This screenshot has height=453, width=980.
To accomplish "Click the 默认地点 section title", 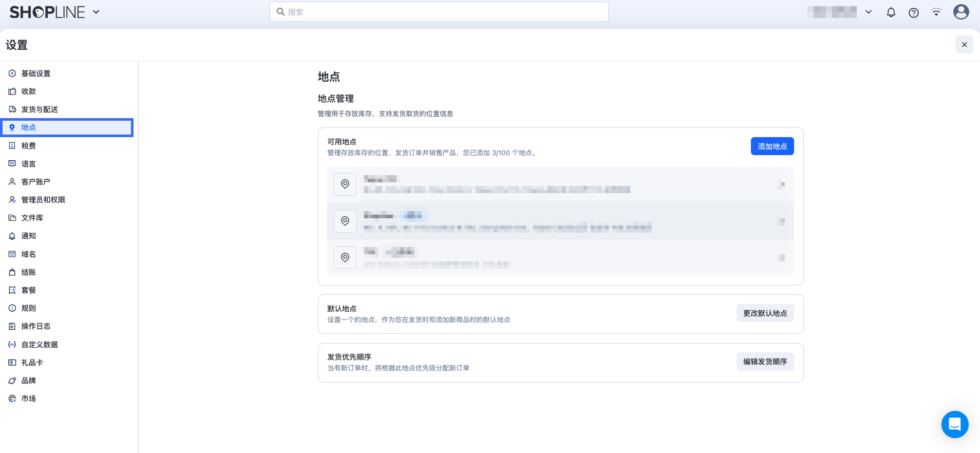I will tap(342, 309).
